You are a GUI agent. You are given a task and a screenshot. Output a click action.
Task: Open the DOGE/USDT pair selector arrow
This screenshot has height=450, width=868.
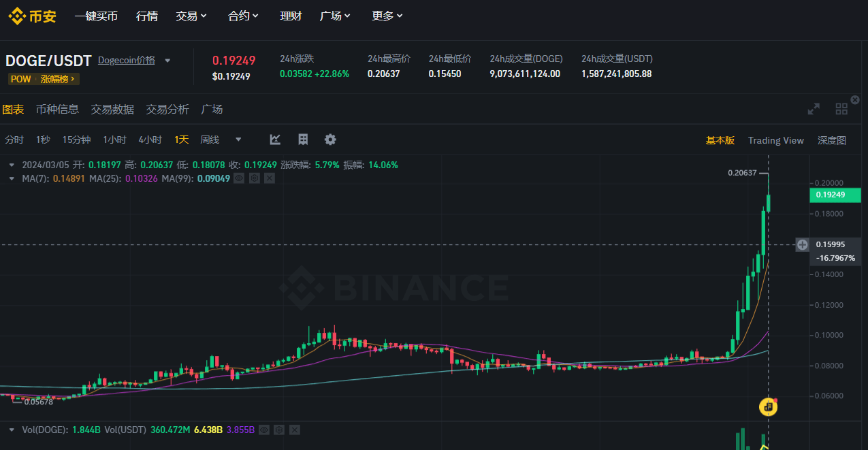[167, 61]
